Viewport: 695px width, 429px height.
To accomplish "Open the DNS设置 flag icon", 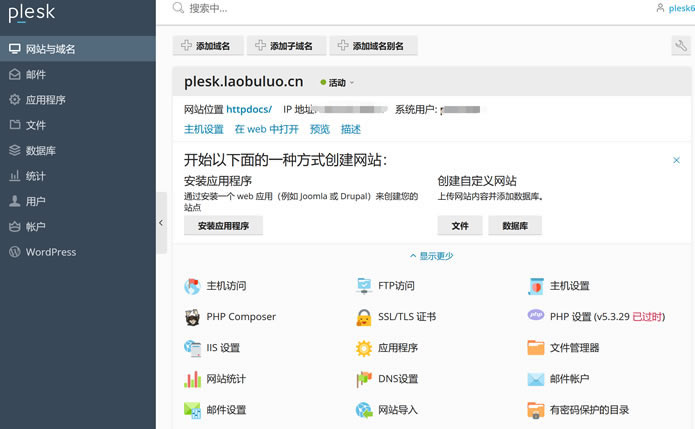I will [x=364, y=379].
